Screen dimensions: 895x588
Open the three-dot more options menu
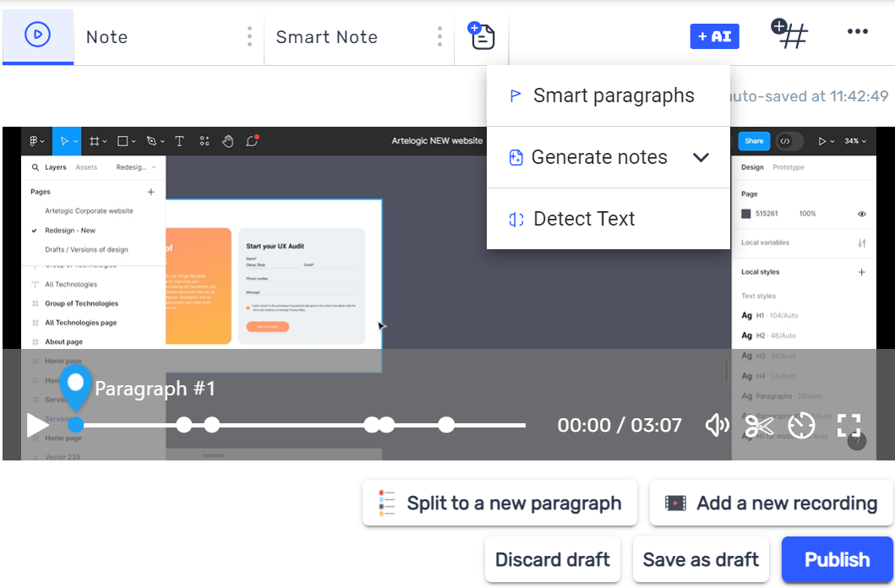857,32
